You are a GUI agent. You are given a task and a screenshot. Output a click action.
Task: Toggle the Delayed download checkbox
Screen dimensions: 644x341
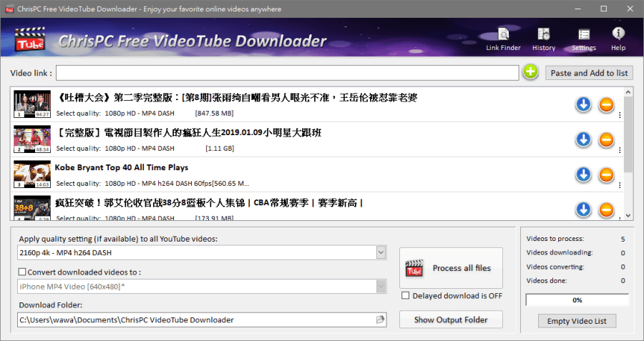tap(406, 295)
